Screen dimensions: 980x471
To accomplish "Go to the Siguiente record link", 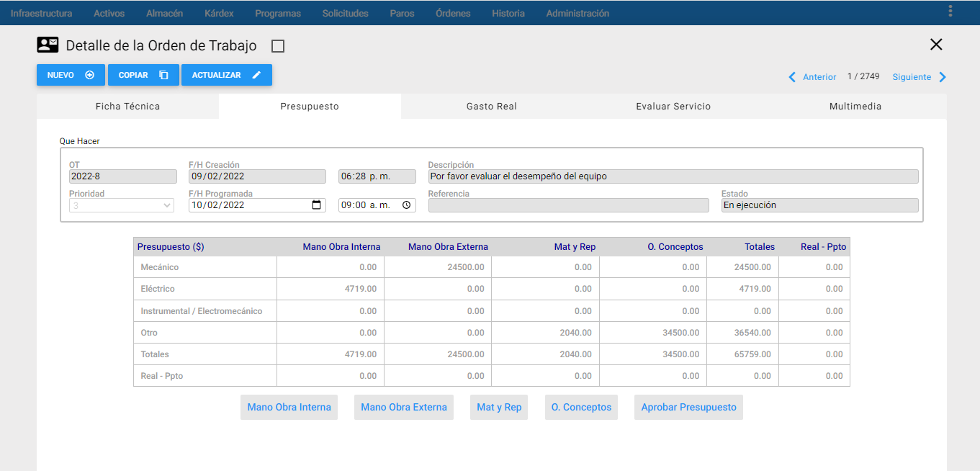I will click(912, 77).
